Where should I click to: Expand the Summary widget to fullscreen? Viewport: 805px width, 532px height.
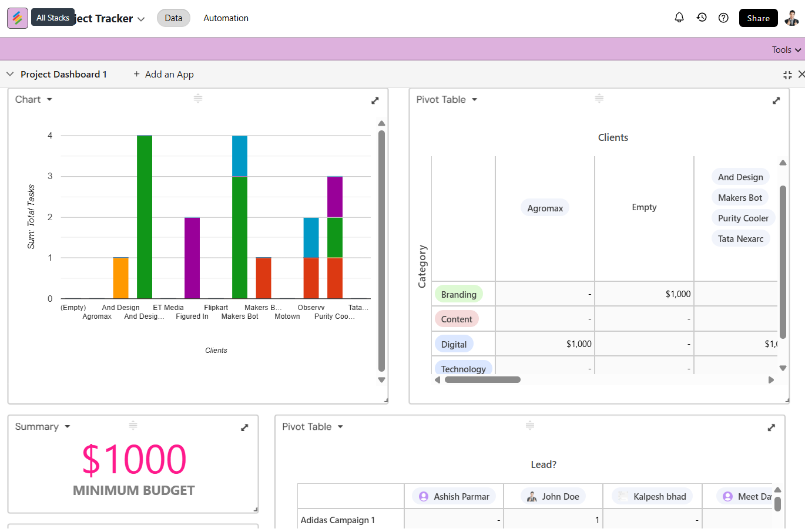244,427
